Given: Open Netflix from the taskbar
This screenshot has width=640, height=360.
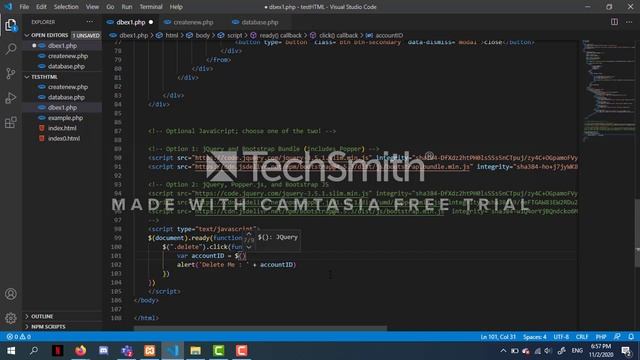Looking at the screenshot, I should click(58, 351).
